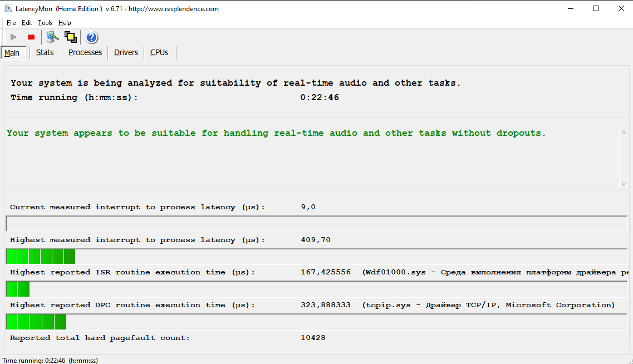Click the Wdf01000.sys driver description

point(495,272)
